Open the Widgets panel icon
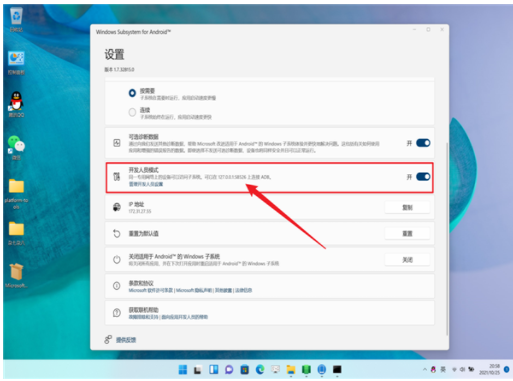The height and width of the screenshot is (381, 513). 213,369
